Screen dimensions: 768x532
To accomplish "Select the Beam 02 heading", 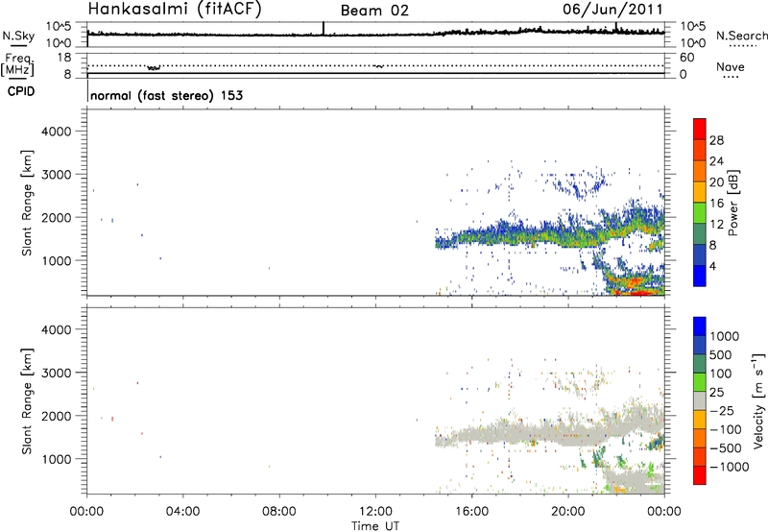I will coord(374,11).
